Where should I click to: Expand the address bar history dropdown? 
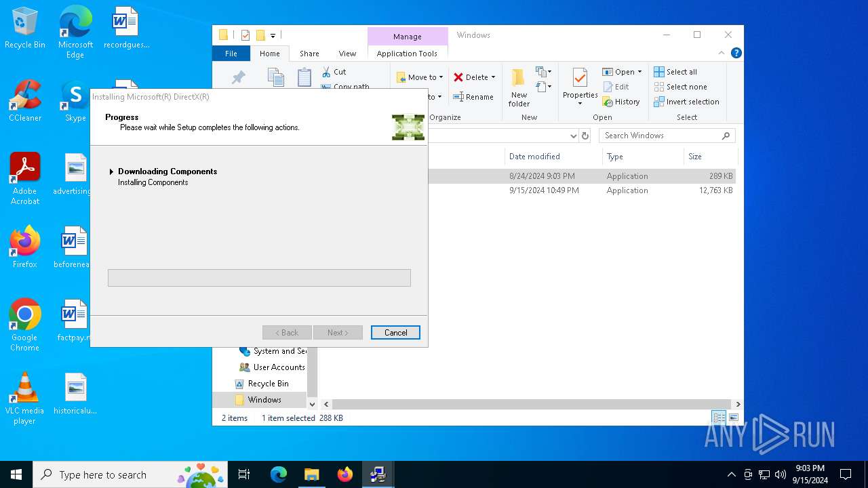click(573, 136)
